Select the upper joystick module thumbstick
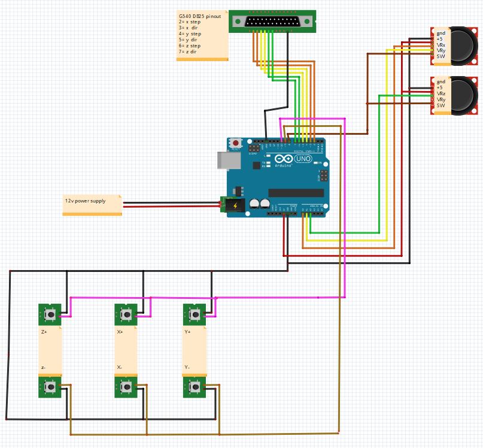The width and height of the screenshot is (483, 448). (461, 45)
